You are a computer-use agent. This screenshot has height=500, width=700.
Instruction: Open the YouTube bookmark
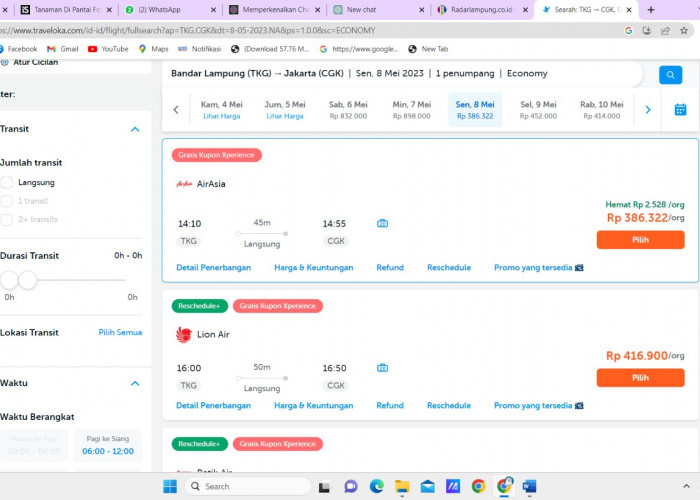pyautogui.click(x=108, y=49)
